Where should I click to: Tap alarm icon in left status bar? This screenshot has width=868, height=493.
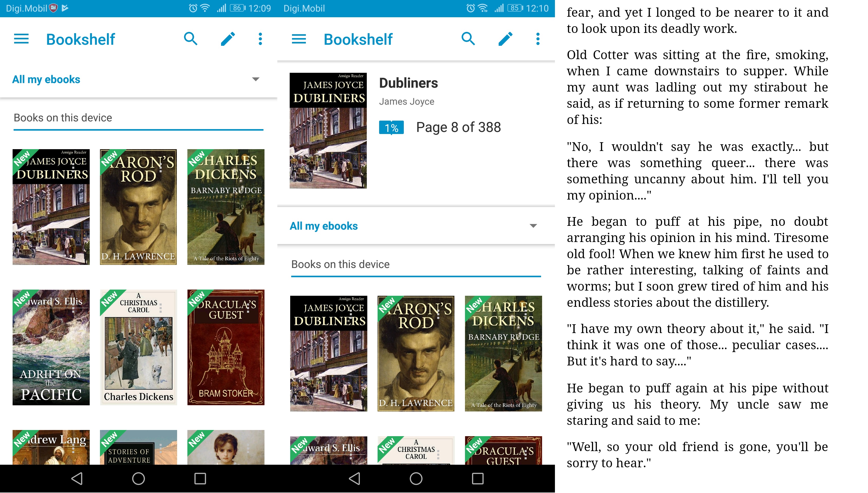pos(193,8)
